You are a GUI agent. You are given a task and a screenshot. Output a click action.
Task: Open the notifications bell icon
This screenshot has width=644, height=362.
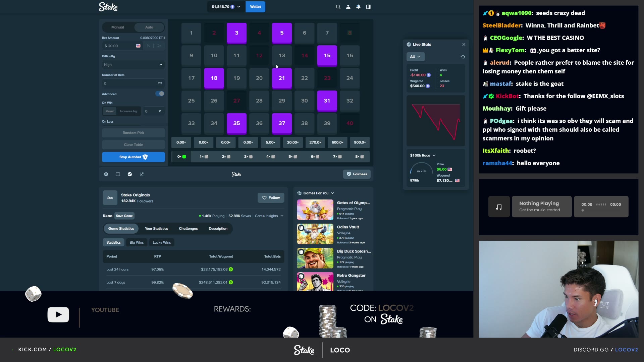[358, 7]
